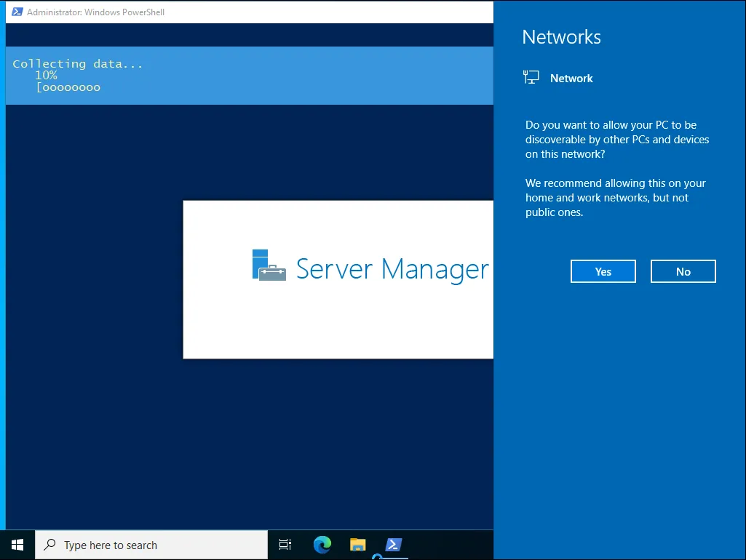Click the 10% progress indicator in PowerShell

pyautogui.click(x=46, y=76)
